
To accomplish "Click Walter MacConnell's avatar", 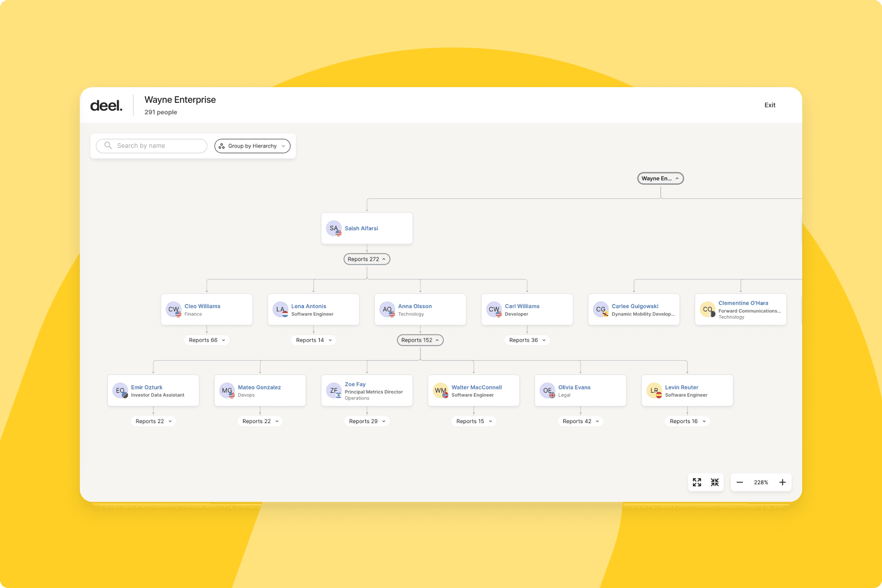I will 440,391.
